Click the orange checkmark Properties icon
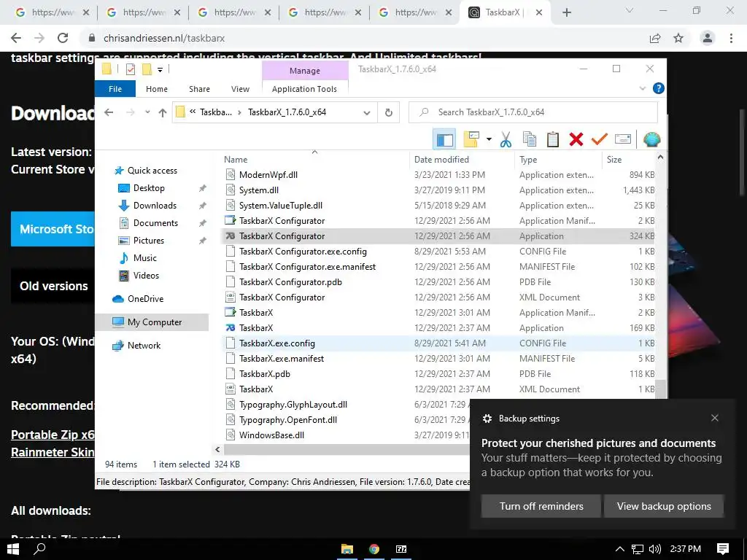The height and width of the screenshot is (560, 747). coord(600,139)
